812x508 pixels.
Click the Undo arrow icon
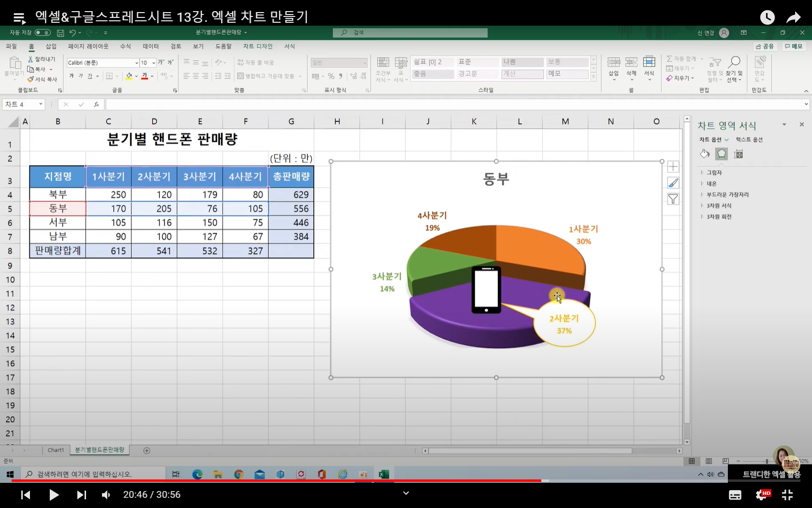click(72, 32)
